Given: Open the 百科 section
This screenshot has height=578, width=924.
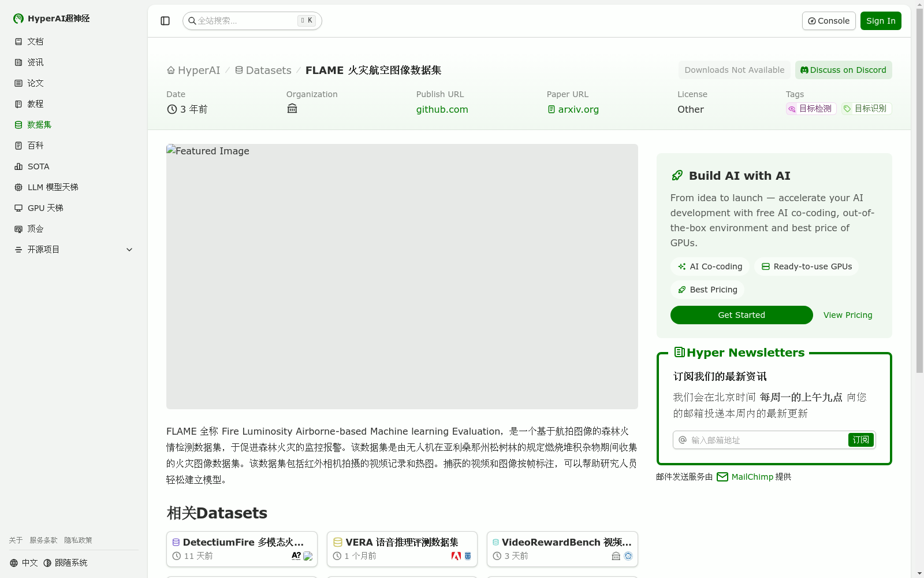Looking at the screenshot, I should click(74, 146).
